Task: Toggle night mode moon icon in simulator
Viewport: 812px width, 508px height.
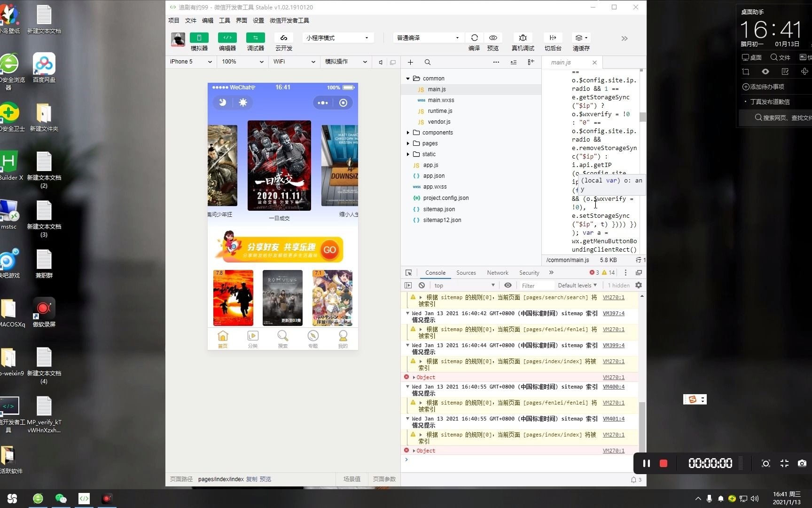Action: coord(223,103)
